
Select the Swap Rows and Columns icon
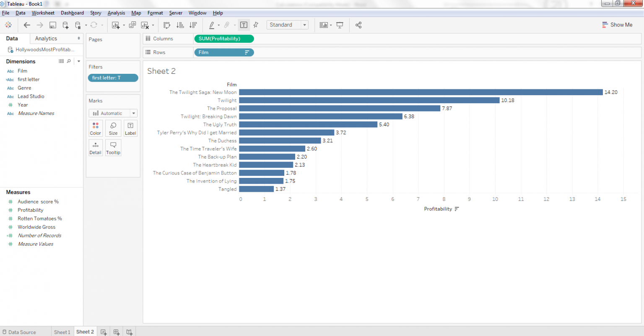tap(166, 25)
